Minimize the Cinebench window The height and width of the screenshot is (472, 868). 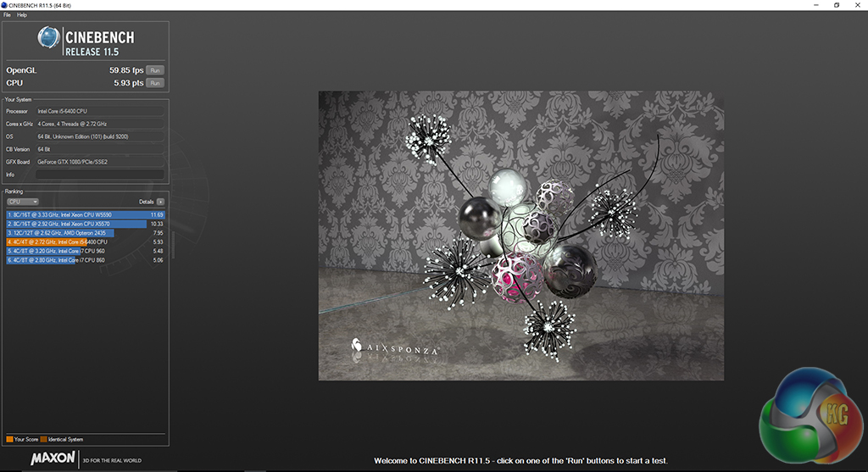pos(816,5)
